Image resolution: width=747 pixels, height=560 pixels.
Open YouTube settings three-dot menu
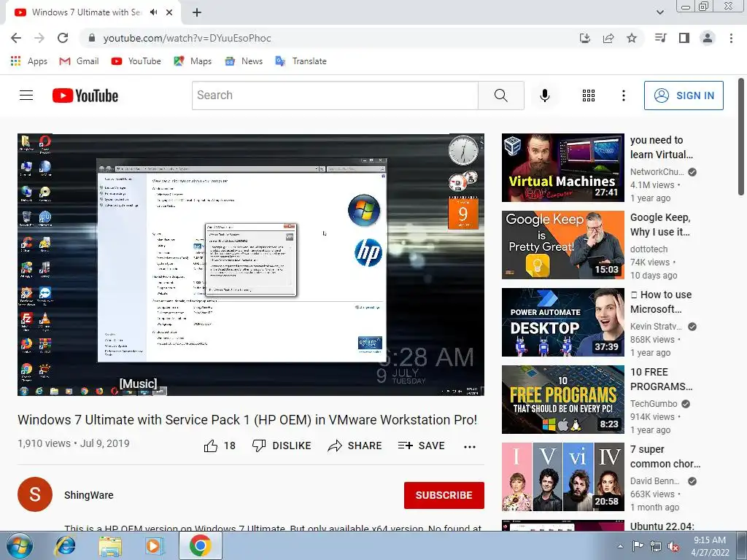coord(623,96)
